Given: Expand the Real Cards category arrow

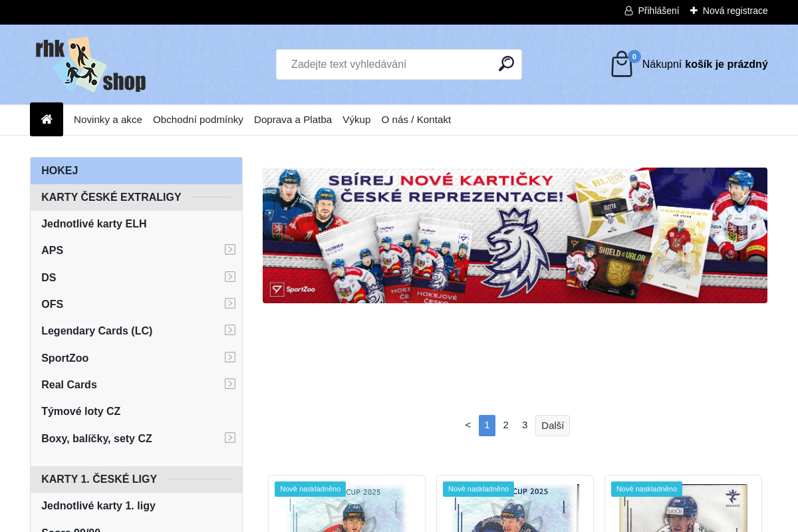Looking at the screenshot, I should tap(230, 384).
